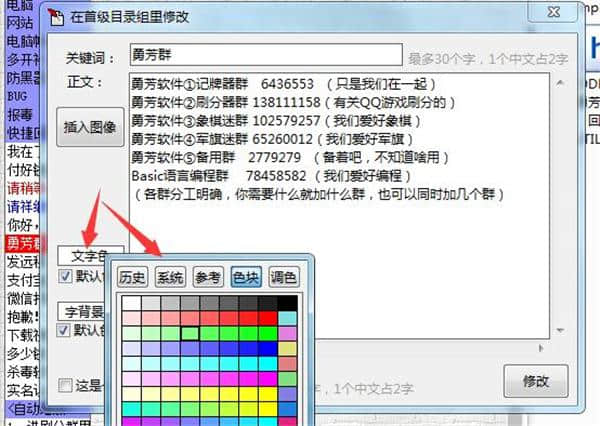This screenshot has width=600, height=426.
Task: Switch to the 历史 tab in color picker
Action: (x=132, y=277)
